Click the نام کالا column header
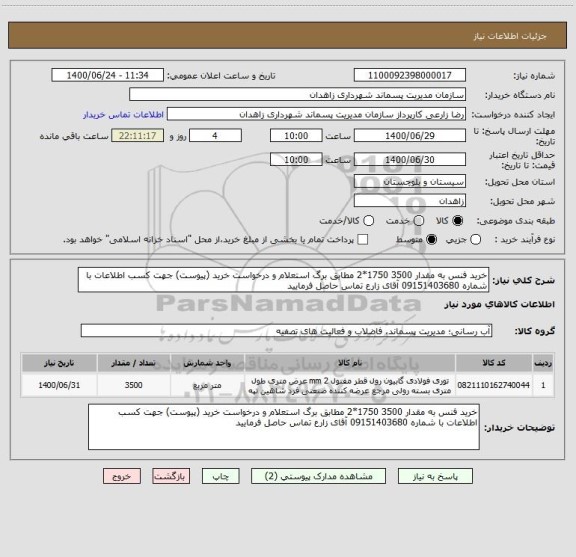The height and width of the screenshot is (557, 576). [350, 363]
